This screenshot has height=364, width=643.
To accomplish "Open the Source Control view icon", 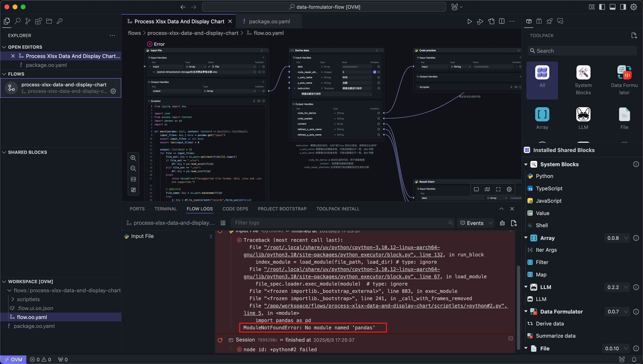I will pyautogui.click(x=28, y=21).
